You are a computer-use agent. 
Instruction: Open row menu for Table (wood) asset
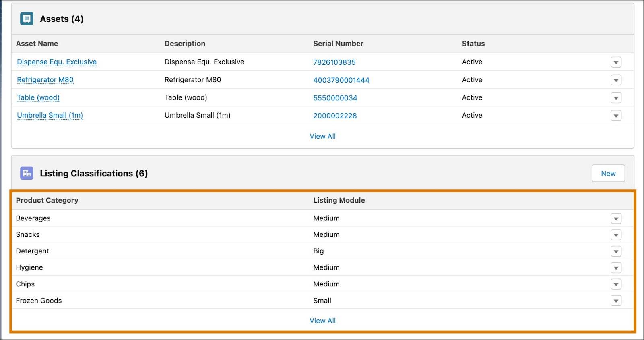(616, 97)
